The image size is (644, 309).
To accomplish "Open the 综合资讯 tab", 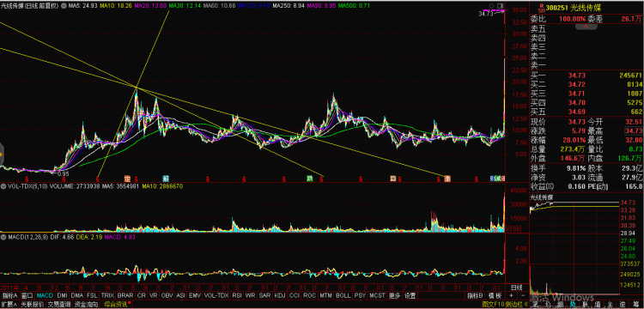I will tap(116, 305).
